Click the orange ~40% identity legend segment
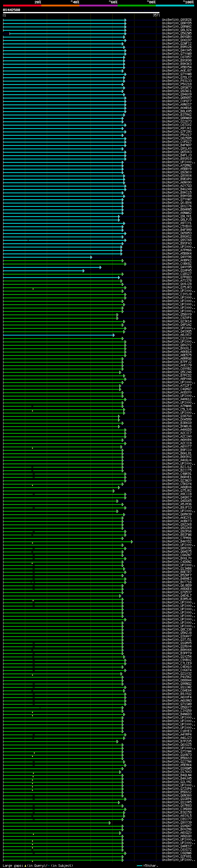197x868 pixels. pyautogui.click(x=60, y=6)
